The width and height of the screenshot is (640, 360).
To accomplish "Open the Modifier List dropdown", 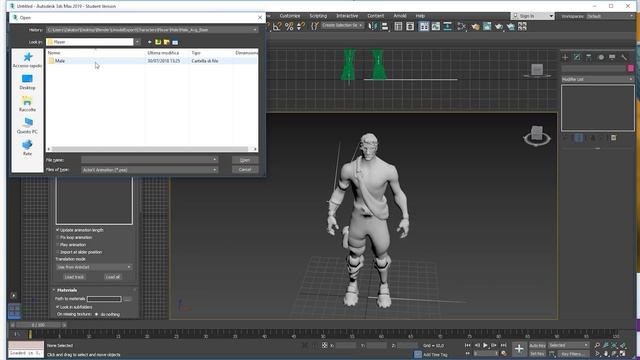I will pos(598,79).
